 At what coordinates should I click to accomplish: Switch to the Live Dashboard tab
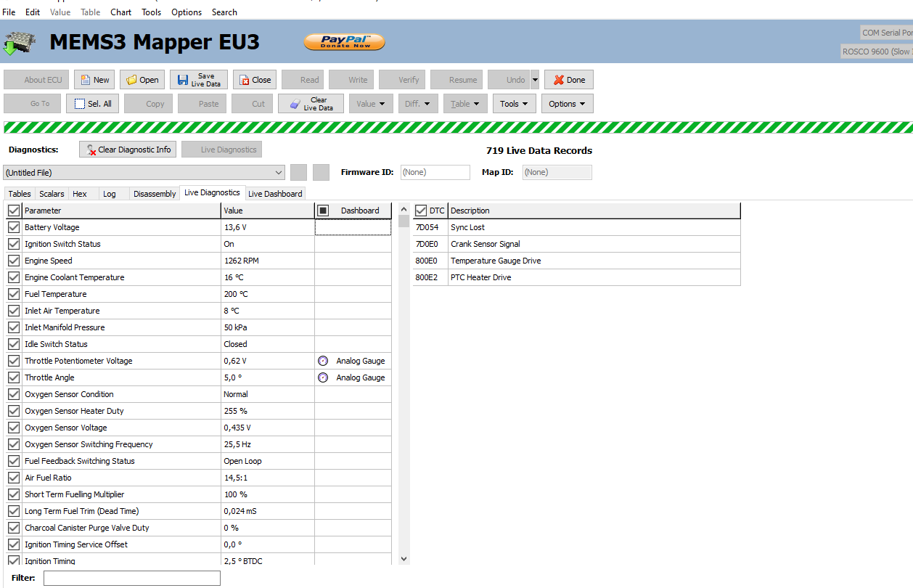pos(275,194)
